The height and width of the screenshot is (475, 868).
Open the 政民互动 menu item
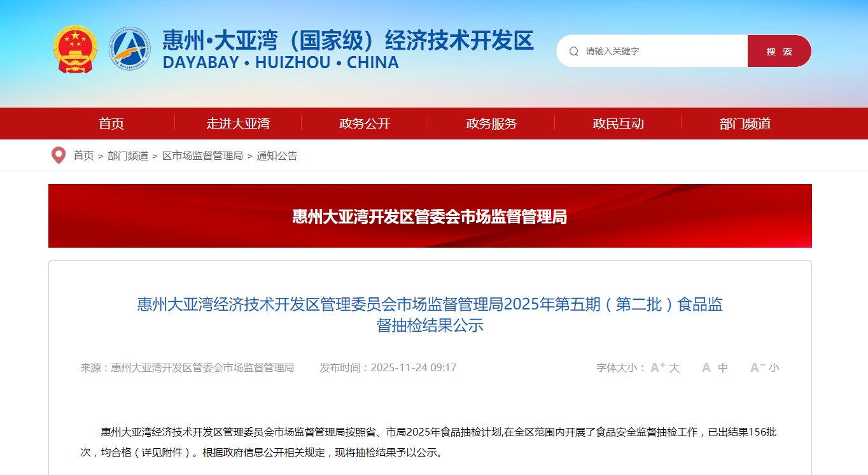pos(618,124)
